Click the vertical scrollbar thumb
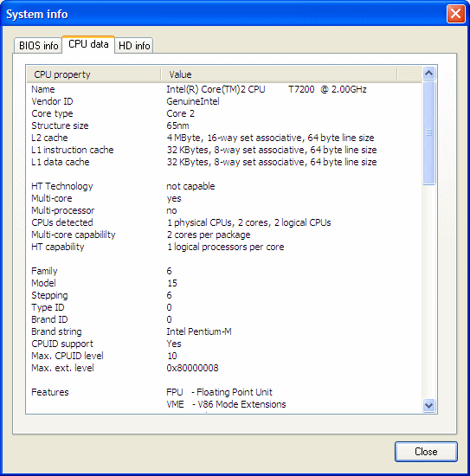 point(428,132)
